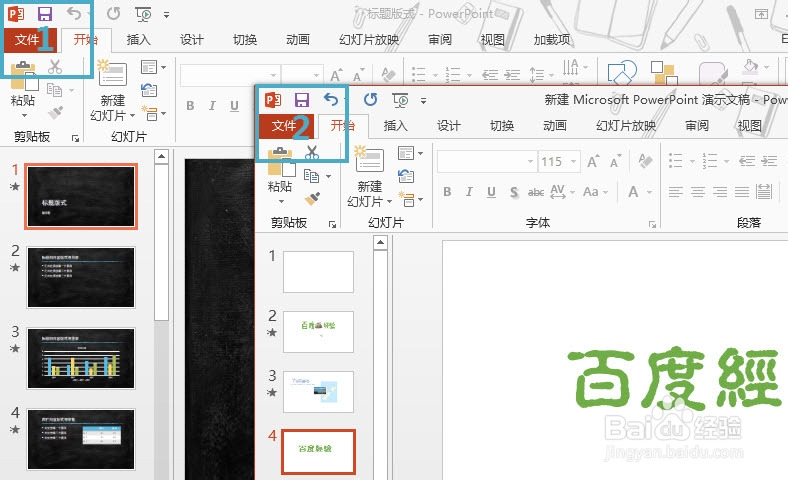The width and height of the screenshot is (788, 480).
Task: Click 粘贴 paste icon in front window
Action: pyautogui.click(x=281, y=162)
